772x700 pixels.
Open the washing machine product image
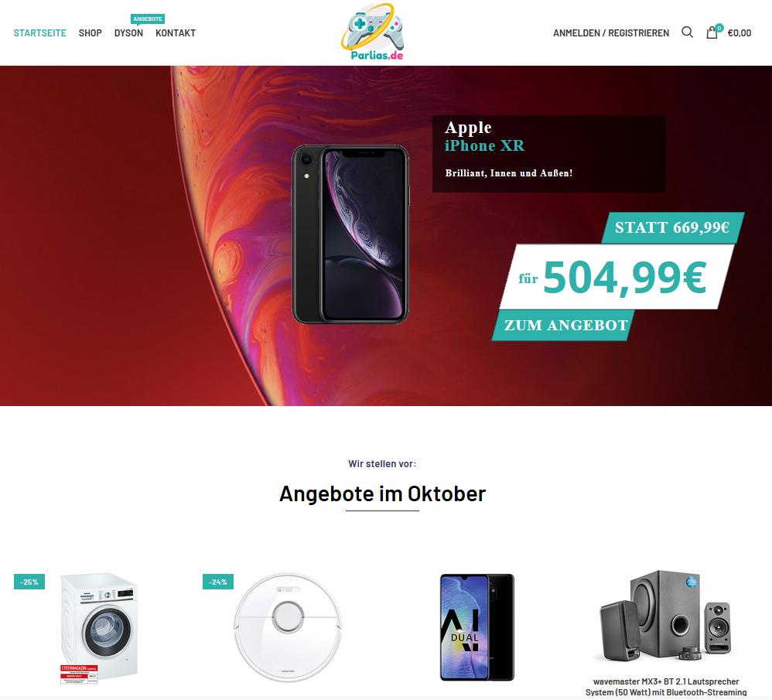(x=98, y=628)
